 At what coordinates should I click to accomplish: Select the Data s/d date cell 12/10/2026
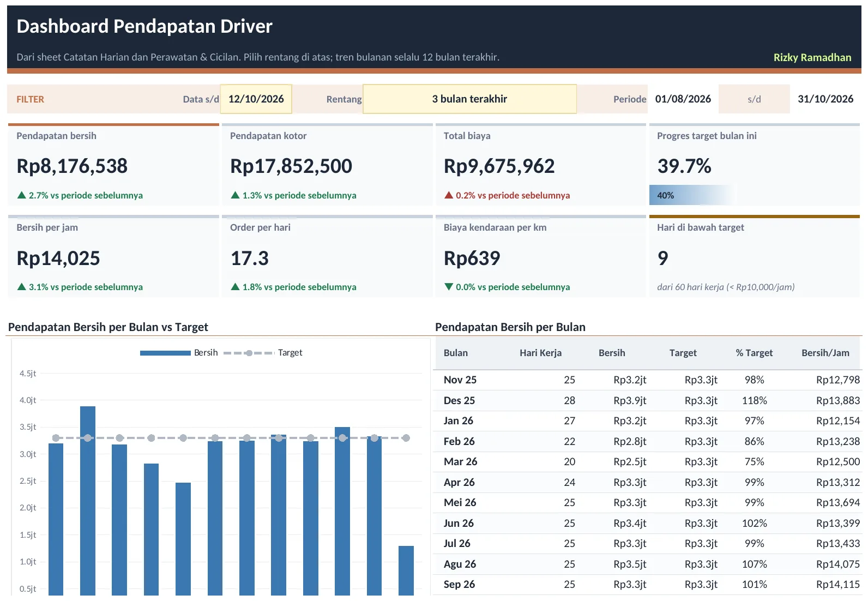256,99
